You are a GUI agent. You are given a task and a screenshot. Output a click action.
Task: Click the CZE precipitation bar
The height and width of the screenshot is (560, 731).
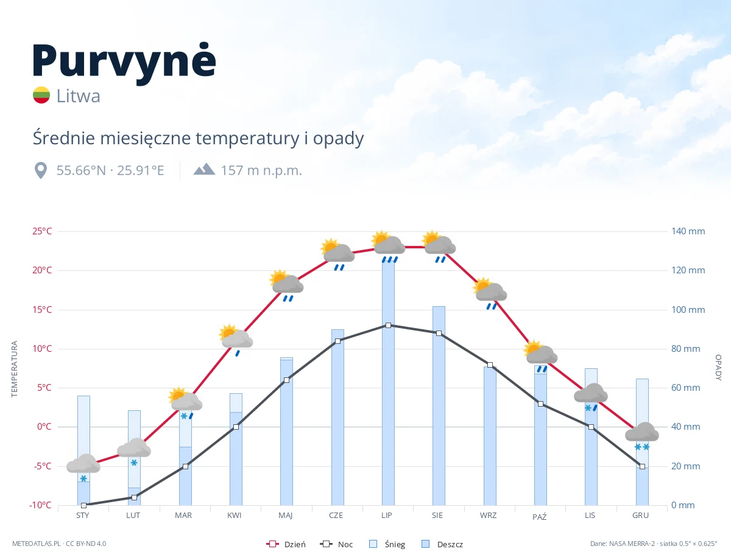337,417
